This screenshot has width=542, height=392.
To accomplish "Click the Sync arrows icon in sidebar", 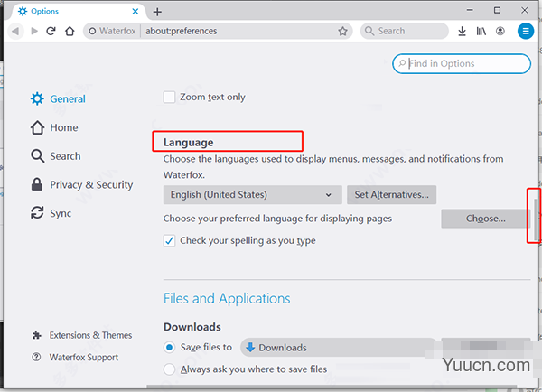I will point(37,213).
